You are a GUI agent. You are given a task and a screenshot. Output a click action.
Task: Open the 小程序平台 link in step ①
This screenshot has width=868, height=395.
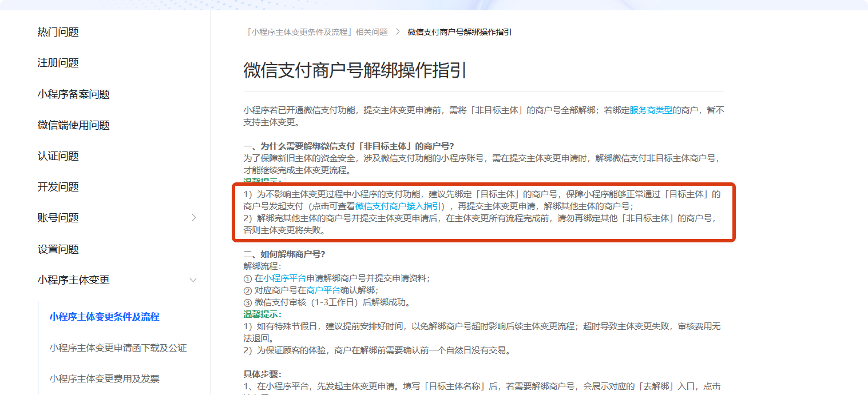tap(284, 278)
